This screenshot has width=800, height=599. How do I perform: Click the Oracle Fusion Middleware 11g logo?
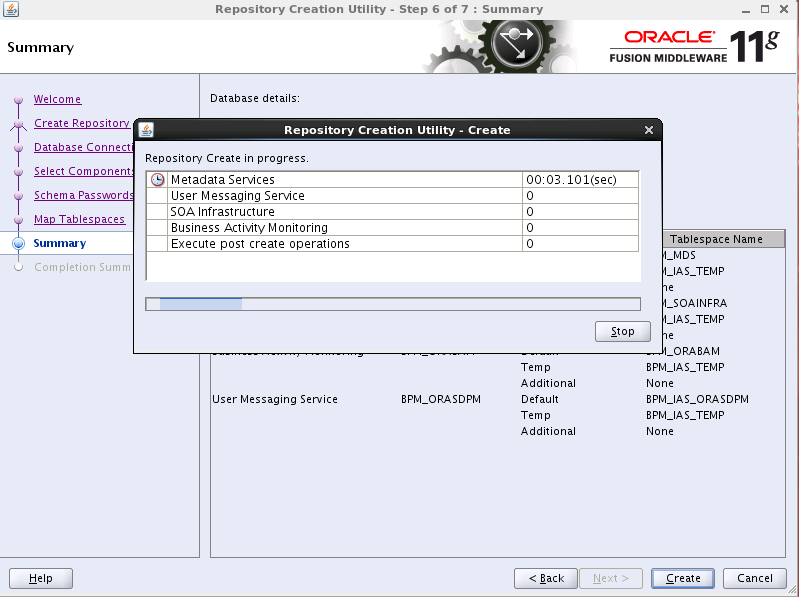(x=694, y=46)
